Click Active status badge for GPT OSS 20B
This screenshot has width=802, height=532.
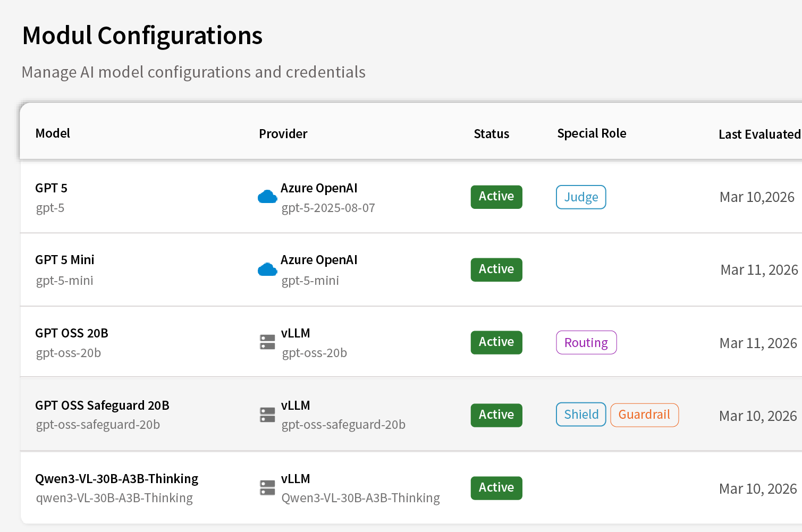click(496, 343)
